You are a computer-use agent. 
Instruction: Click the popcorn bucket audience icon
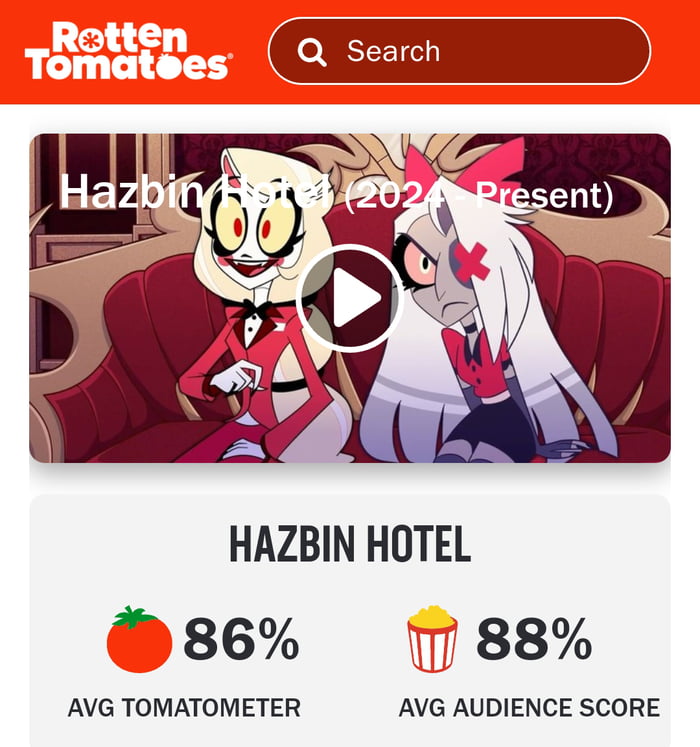[432, 638]
